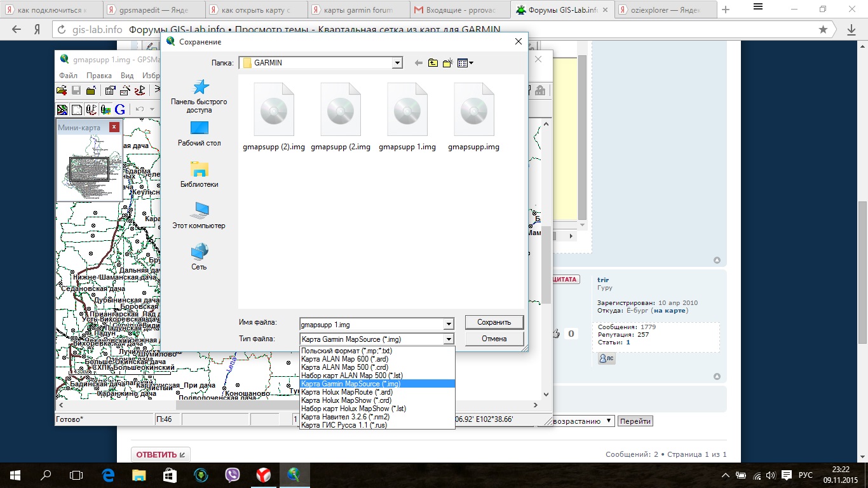Select gmapsupp.img file thumbnail
The width and height of the screenshot is (868, 488).
(474, 118)
